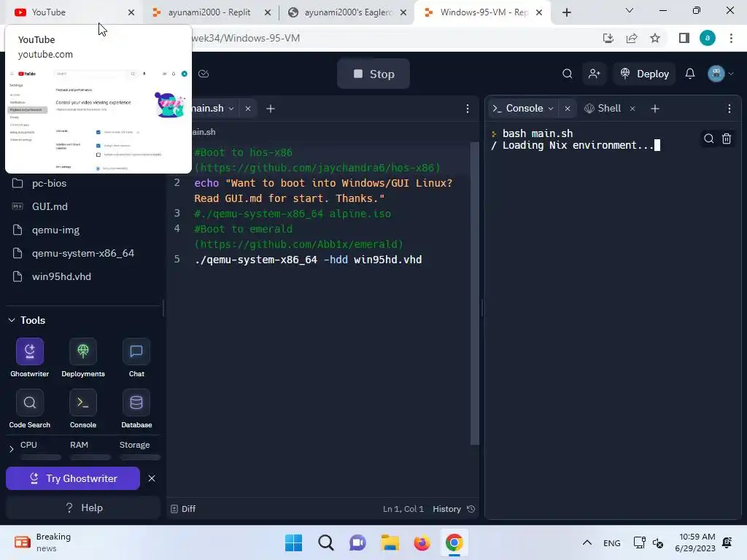Click the Replit search magnifier icon
Image resolution: width=747 pixels, height=560 pixels.
[567, 74]
